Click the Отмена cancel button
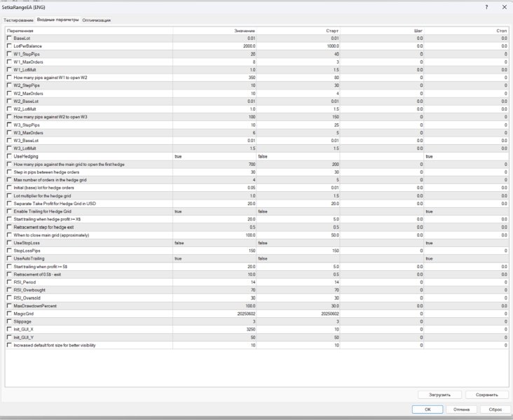Screen dimensions: 513x420 tap(461, 409)
